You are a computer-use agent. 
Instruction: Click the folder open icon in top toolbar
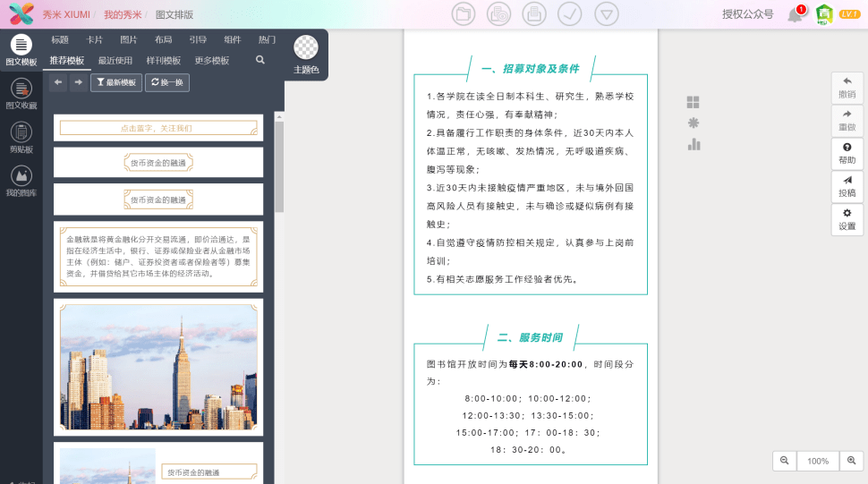point(464,13)
